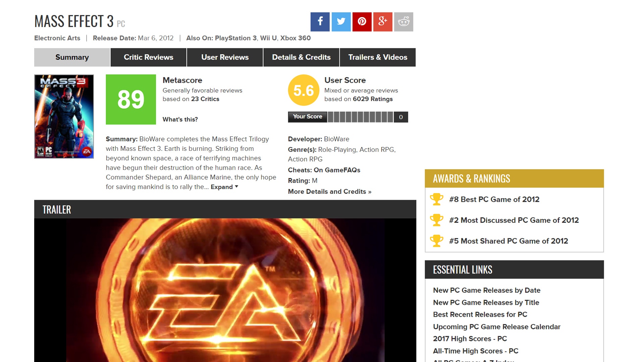Click the yellow 5.6 User Score circle
This screenshot has height=362, width=644.
click(304, 90)
